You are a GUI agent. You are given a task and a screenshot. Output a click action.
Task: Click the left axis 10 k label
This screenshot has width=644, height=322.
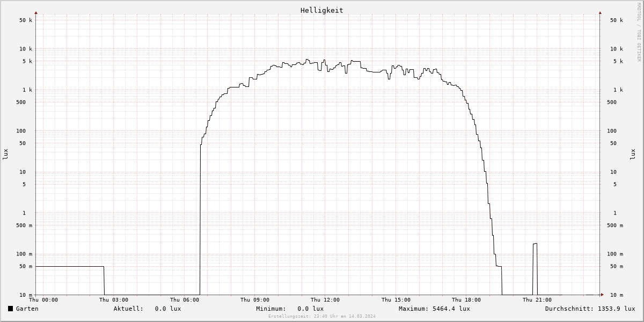(26, 49)
